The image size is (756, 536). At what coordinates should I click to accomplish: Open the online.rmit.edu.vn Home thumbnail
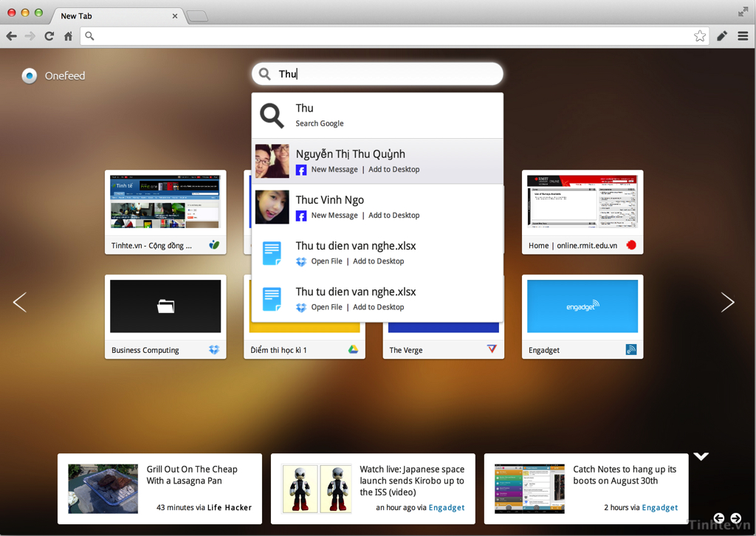583,202
